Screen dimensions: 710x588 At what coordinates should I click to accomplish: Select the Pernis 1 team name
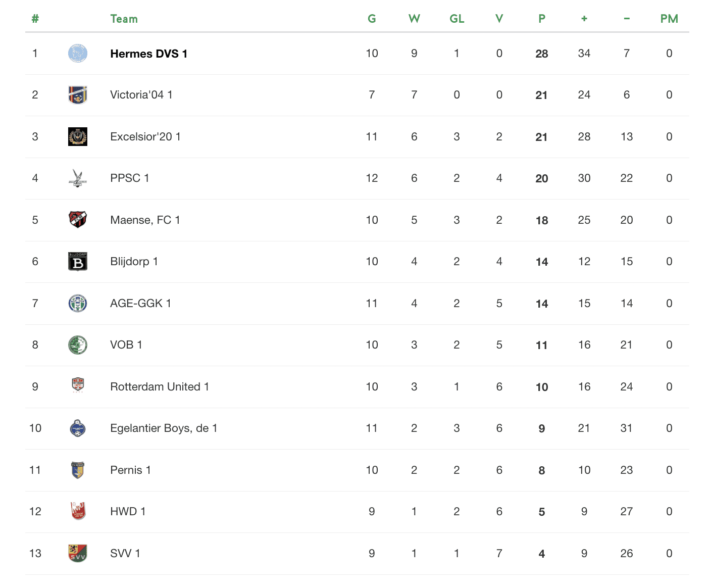tap(130, 470)
